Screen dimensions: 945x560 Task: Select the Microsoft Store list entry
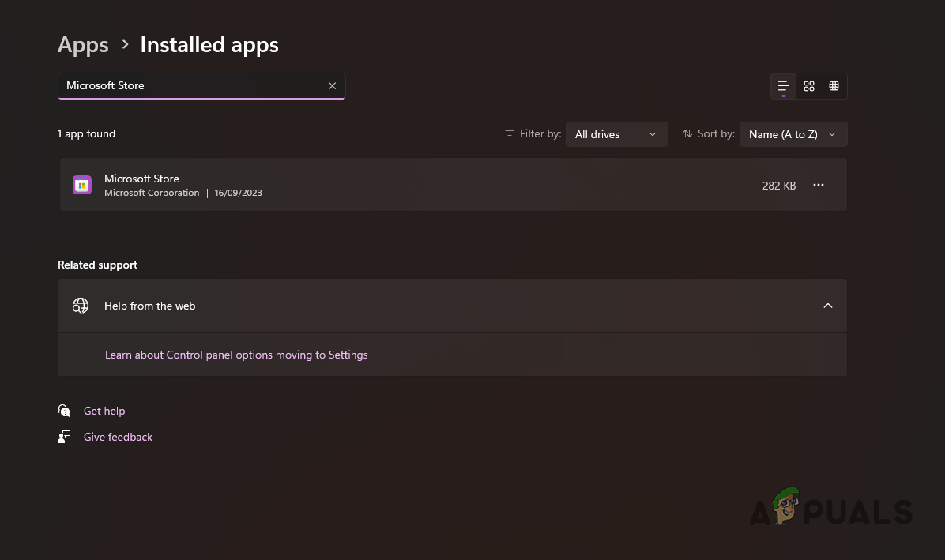pos(395,184)
